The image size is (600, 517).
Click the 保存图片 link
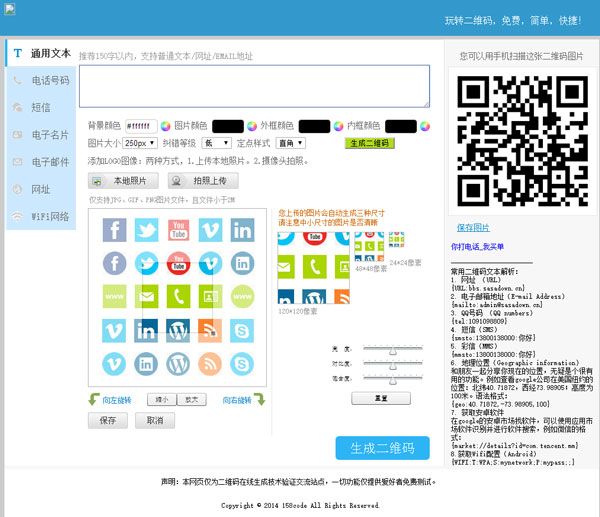pyautogui.click(x=473, y=228)
